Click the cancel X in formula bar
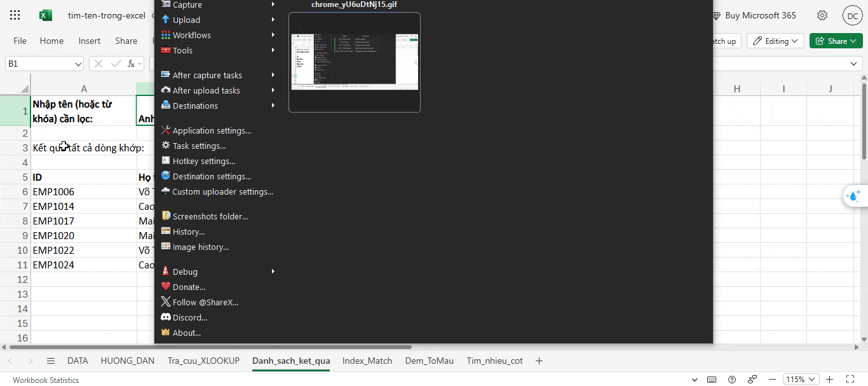 coord(98,64)
